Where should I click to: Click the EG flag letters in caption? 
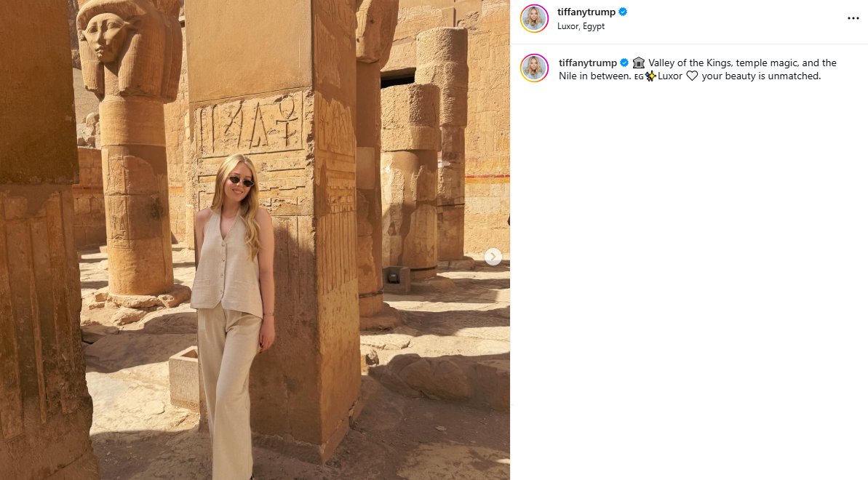coord(639,77)
